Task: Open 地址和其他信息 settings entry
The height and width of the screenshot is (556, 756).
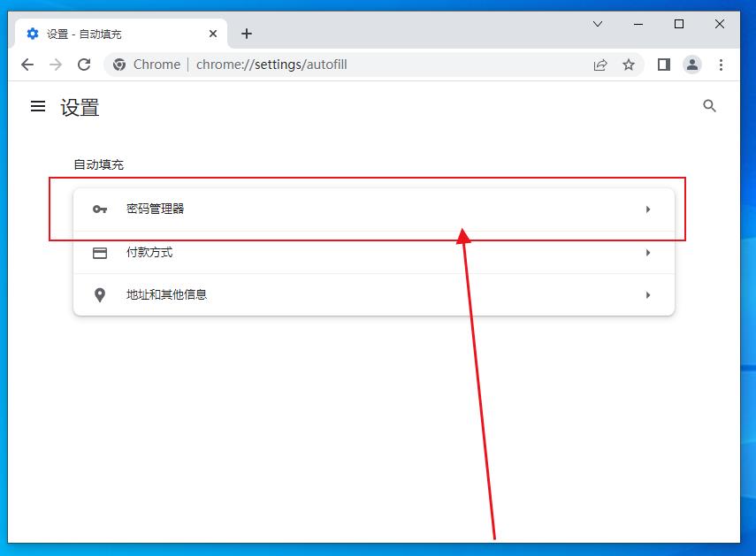Action: click(166, 295)
